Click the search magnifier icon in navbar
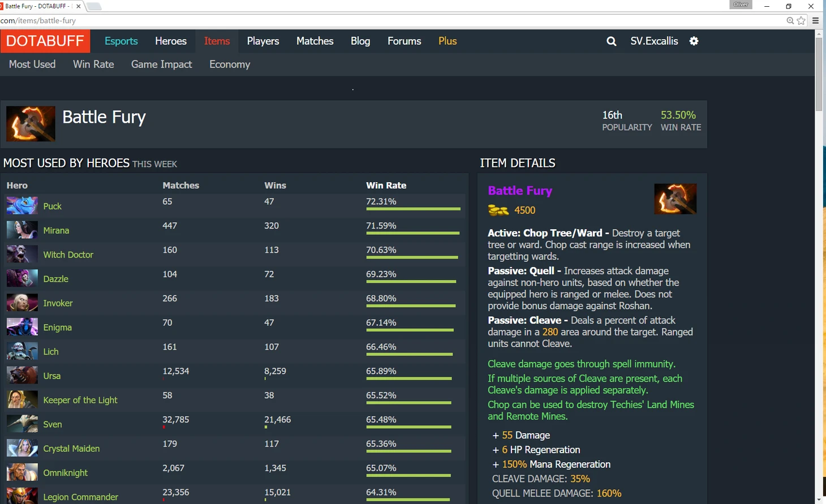 pyautogui.click(x=611, y=41)
